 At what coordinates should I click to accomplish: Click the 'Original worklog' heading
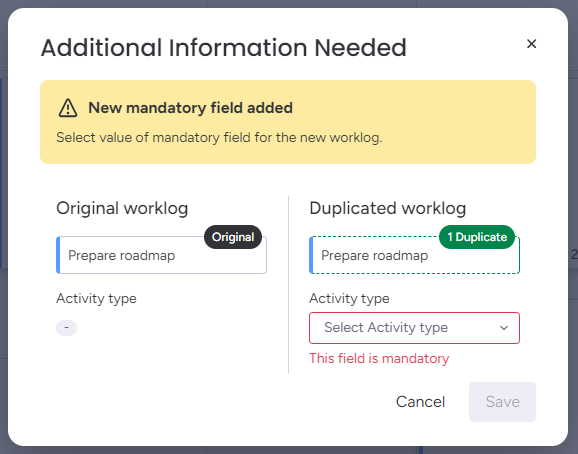[122, 208]
